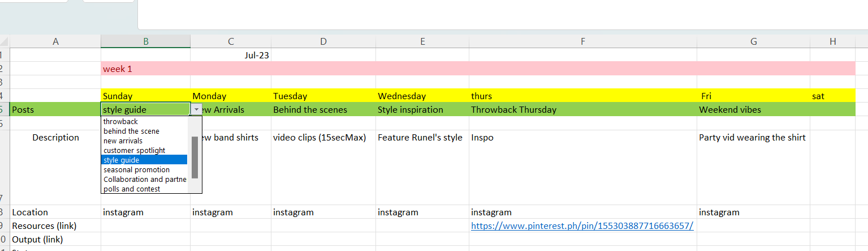Click the 'Weekend vibes' cell
This screenshot has height=251, width=868.
pyautogui.click(x=753, y=110)
